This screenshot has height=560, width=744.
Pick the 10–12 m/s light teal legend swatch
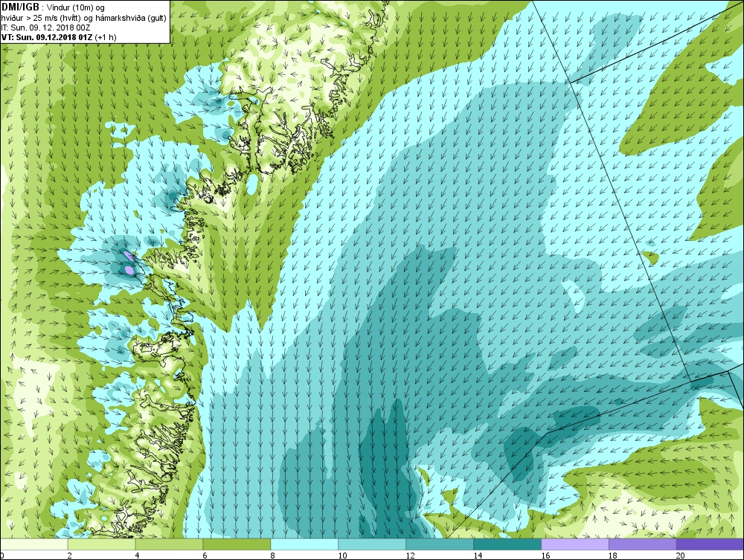372,544
